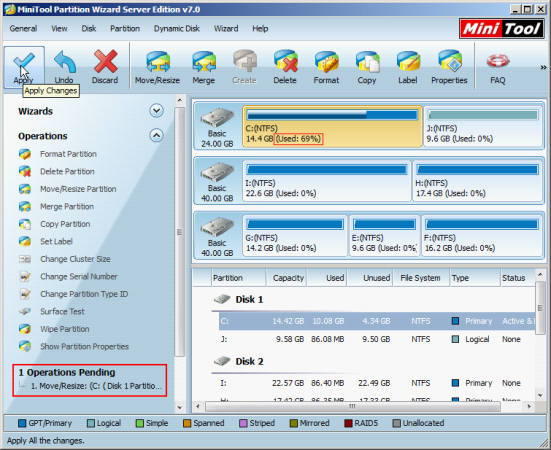Click Show Partition Properties in sidebar
This screenshot has height=450, width=551.
pos(84,347)
